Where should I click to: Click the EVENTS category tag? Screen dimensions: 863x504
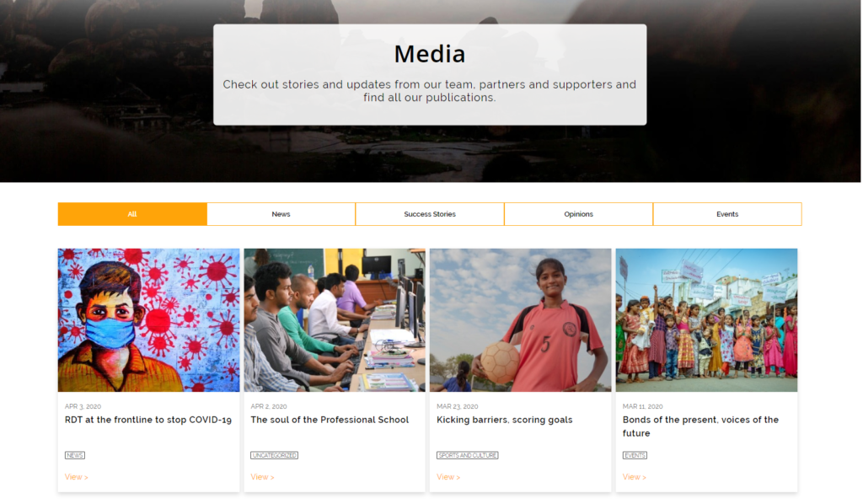(635, 455)
